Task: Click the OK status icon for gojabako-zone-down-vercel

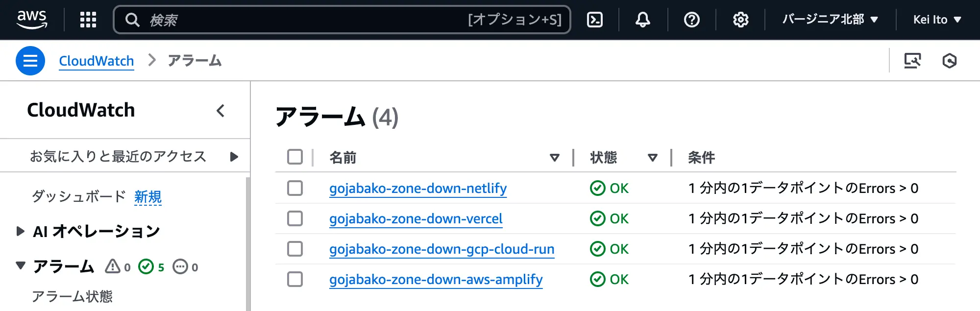Action: (x=598, y=218)
